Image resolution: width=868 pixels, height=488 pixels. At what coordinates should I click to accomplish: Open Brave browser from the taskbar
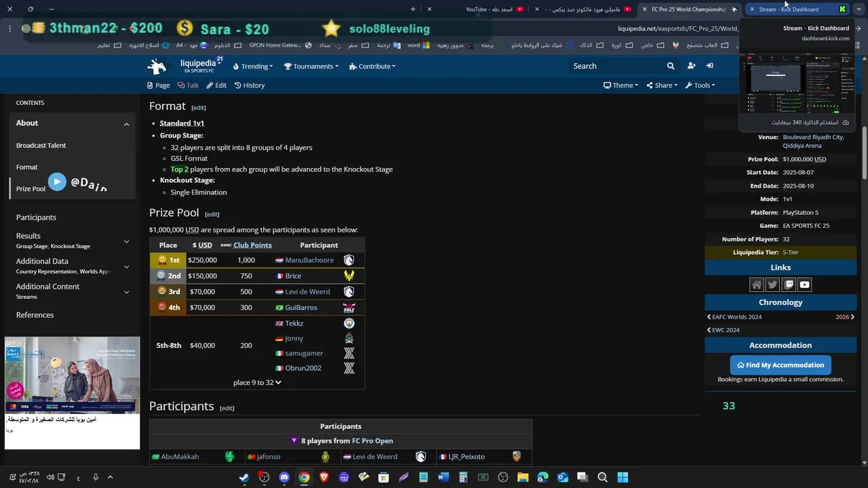point(323,477)
